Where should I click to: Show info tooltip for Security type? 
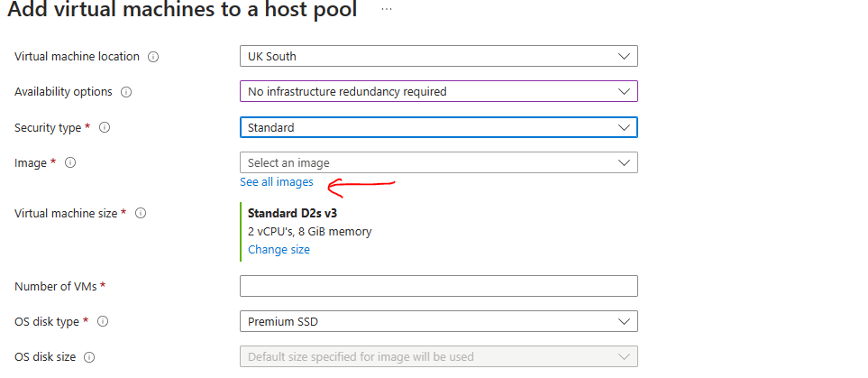pos(105,128)
